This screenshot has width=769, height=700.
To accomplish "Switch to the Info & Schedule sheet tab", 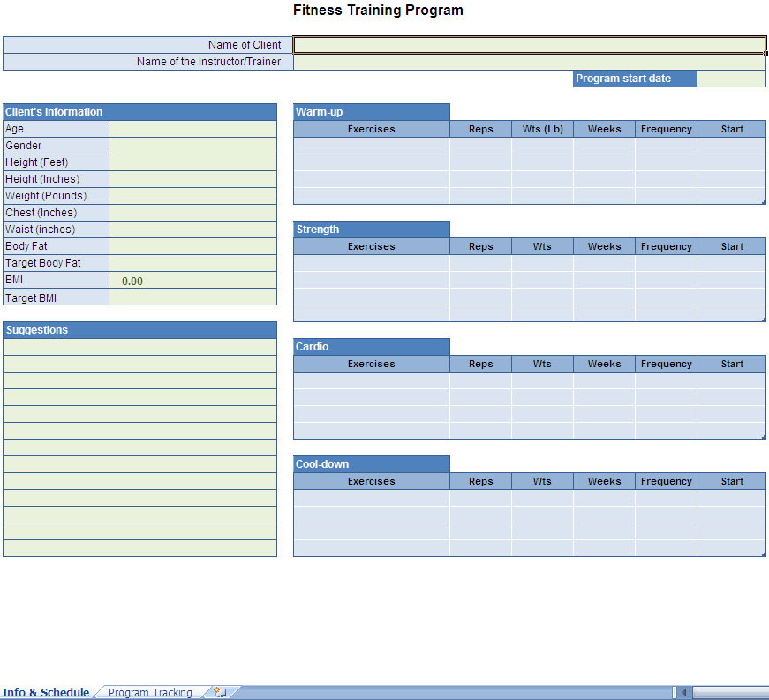I will tap(46, 692).
